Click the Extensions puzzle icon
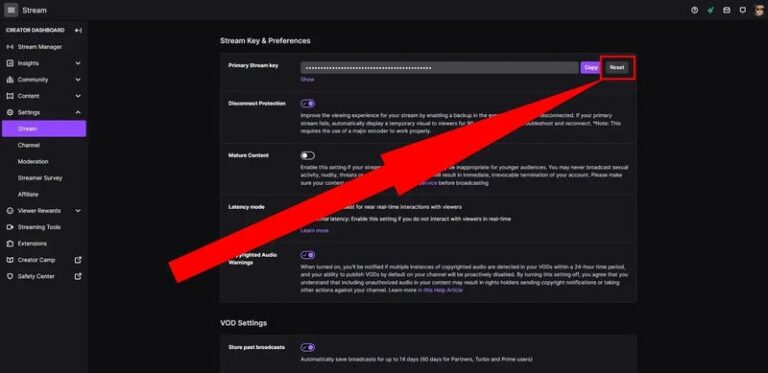 coord(10,244)
